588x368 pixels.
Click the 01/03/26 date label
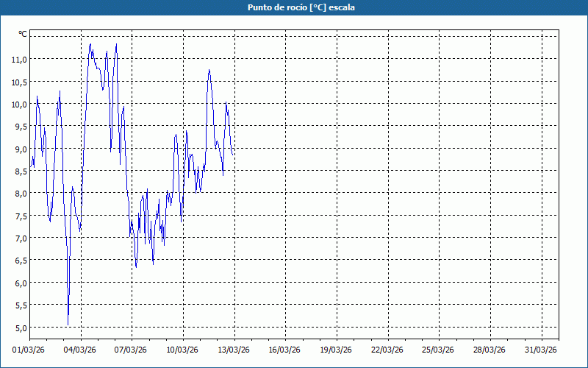pyautogui.click(x=29, y=350)
